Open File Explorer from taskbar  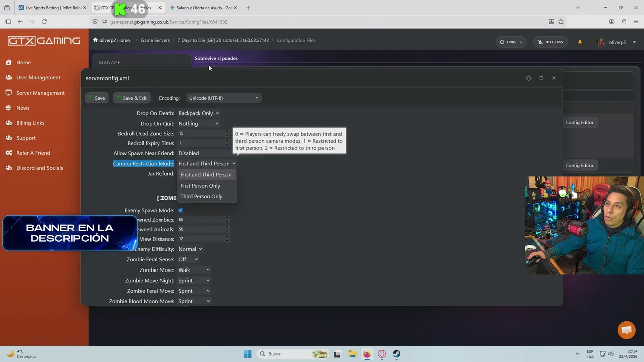352,354
